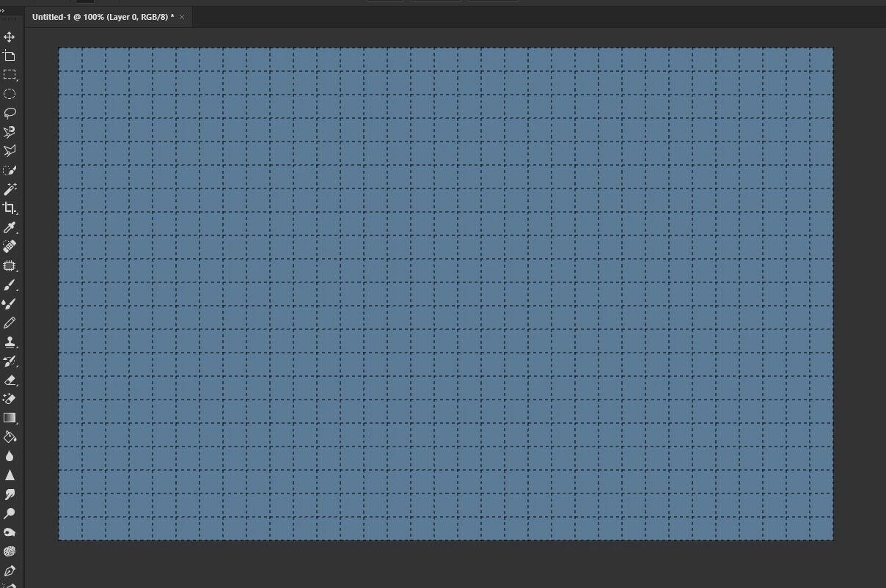This screenshot has width=886, height=588.
Task: Select the Pen tool
Action: pos(10,570)
